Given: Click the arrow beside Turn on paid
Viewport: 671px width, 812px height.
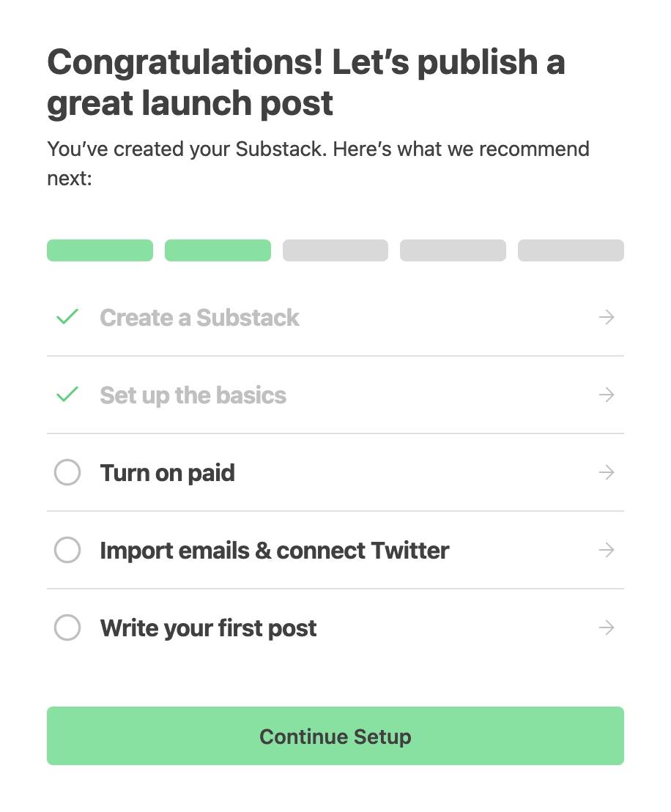Looking at the screenshot, I should click(x=606, y=472).
